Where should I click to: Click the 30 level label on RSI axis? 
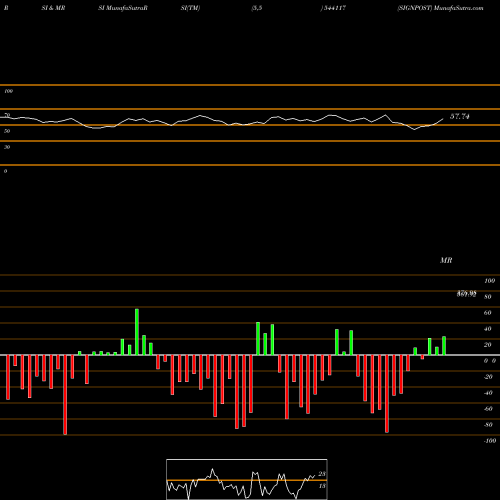pyautogui.click(x=7, y=147)
